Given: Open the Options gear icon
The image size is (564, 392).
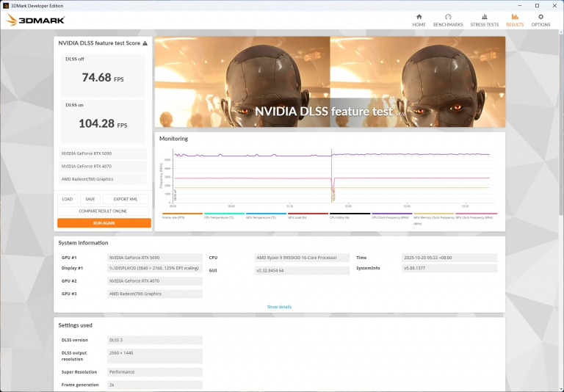Looking at the screenshot, I should 540,17.
